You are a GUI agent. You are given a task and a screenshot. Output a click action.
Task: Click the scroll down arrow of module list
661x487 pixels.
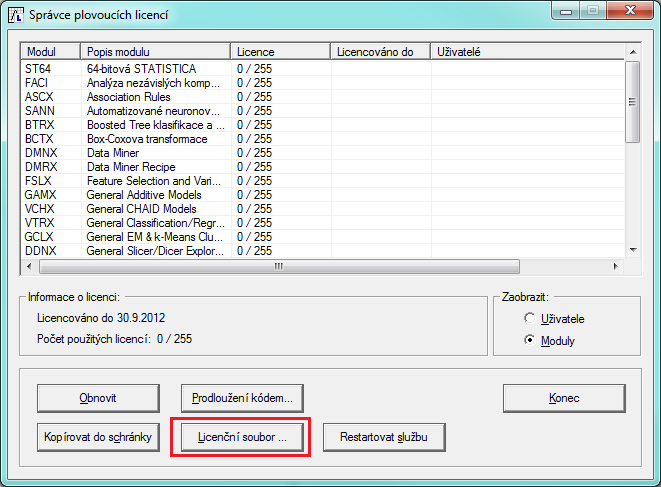[633, 250]
